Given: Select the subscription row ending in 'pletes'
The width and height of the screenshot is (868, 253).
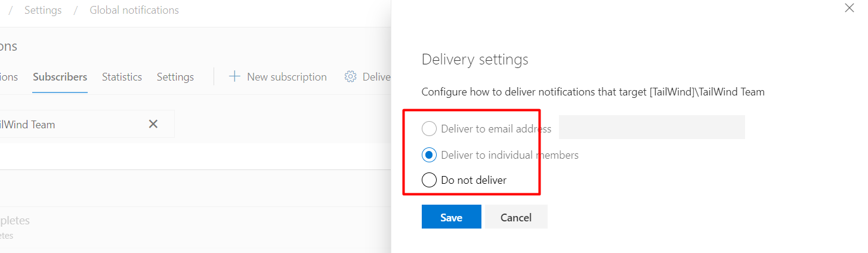Looking at the screenshot, I should coord(195,227).
